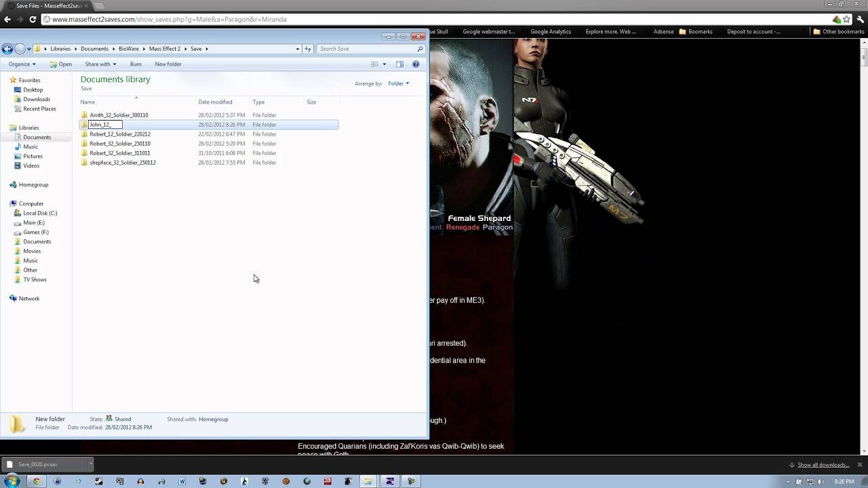This screenshot has height=488, width=868.
Task: Select Music under Libraries
Action: [31, 146]
